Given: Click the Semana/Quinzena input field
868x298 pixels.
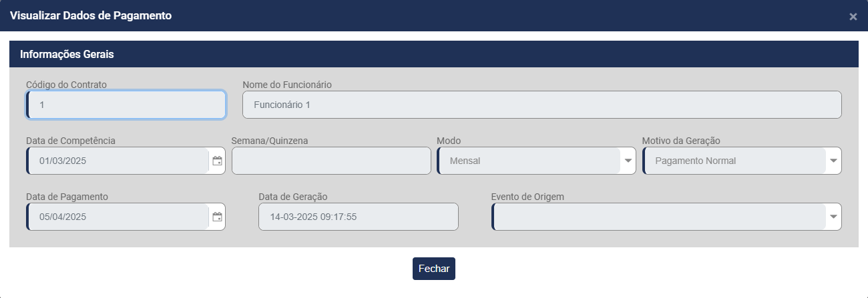Looking at the screenshot, I should [x=331, y=161].
